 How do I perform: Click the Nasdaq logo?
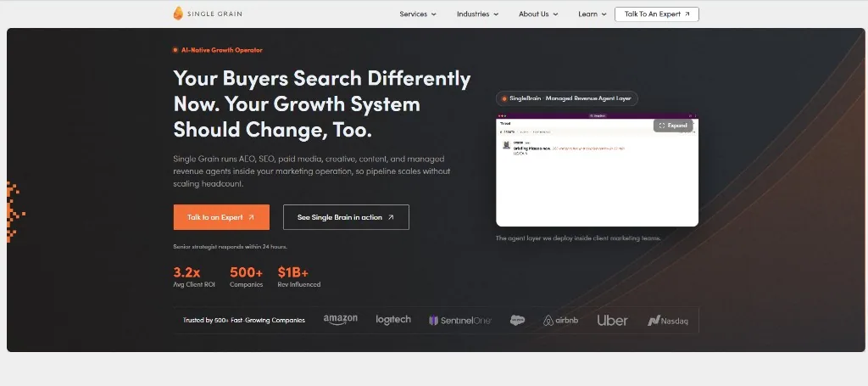[x=668, y=321]
